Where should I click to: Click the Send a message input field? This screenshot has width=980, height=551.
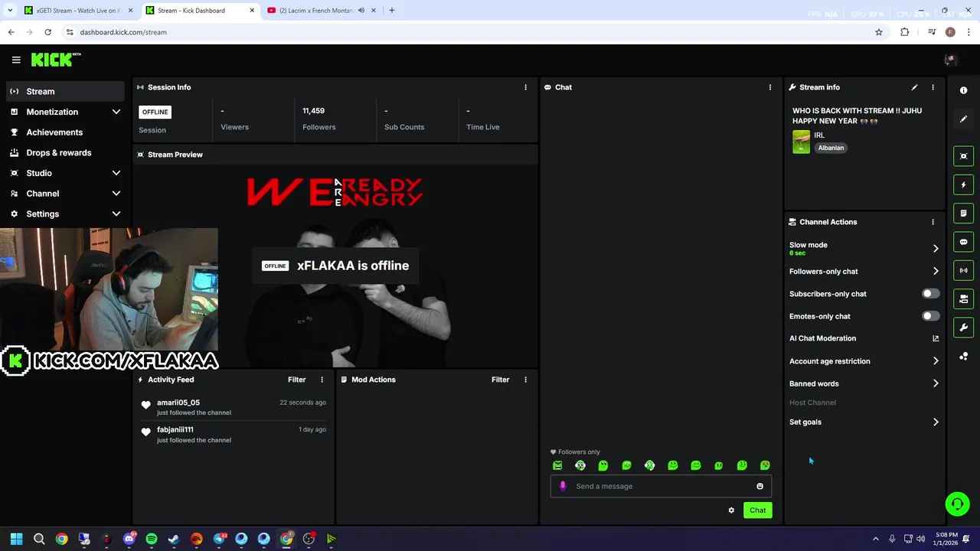pyautogui.click(x=661, y=486)
